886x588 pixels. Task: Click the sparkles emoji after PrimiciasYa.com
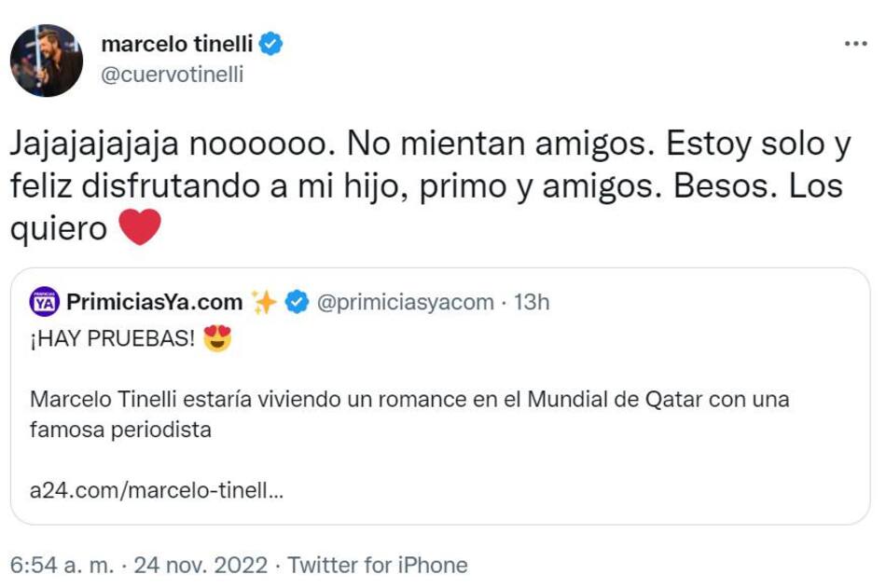point(264,302)
